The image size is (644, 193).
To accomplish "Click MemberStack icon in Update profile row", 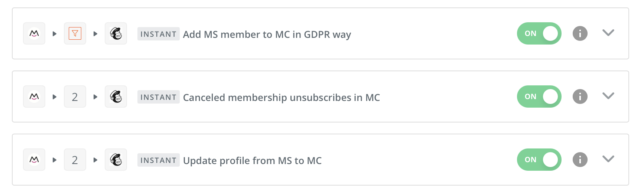I will pyautogui.click(x=34, y=160).
